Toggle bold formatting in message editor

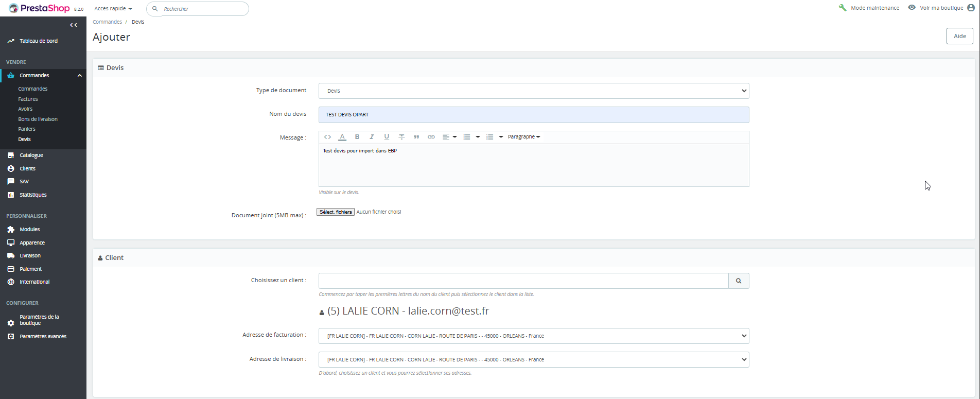357,137
